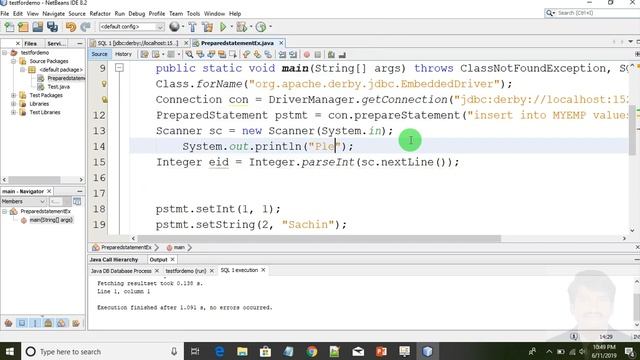640x360 pixels.
Task: Collapse the testfordemo project node
Action: [x=5, y=53]
